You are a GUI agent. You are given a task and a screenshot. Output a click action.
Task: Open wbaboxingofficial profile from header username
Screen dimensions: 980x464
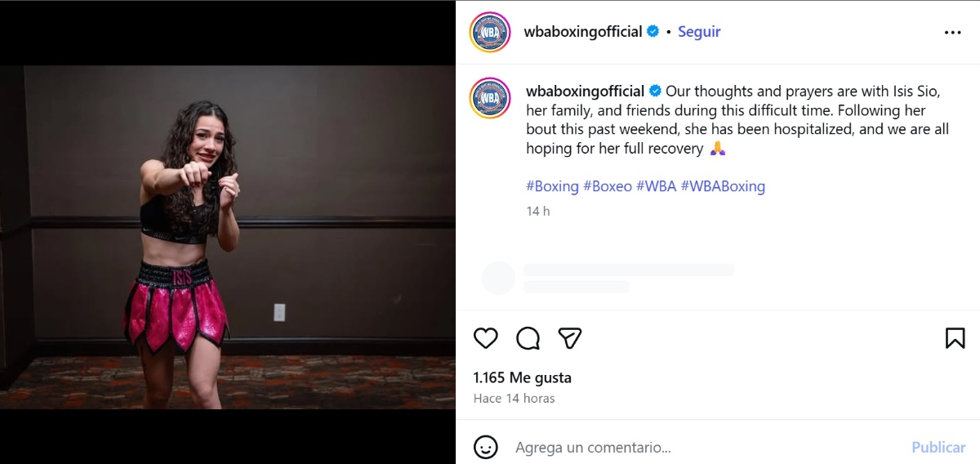(583, 32)
